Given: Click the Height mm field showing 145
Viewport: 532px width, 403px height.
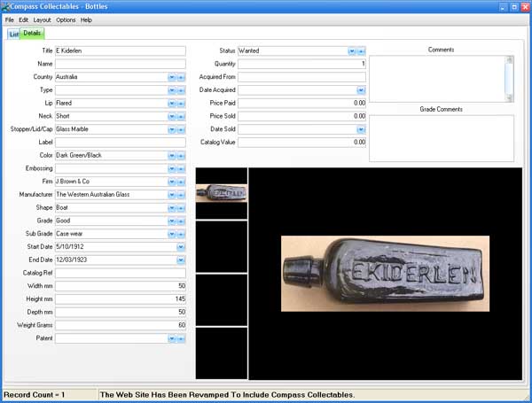Looking at the screenshot, I should 121,299.
